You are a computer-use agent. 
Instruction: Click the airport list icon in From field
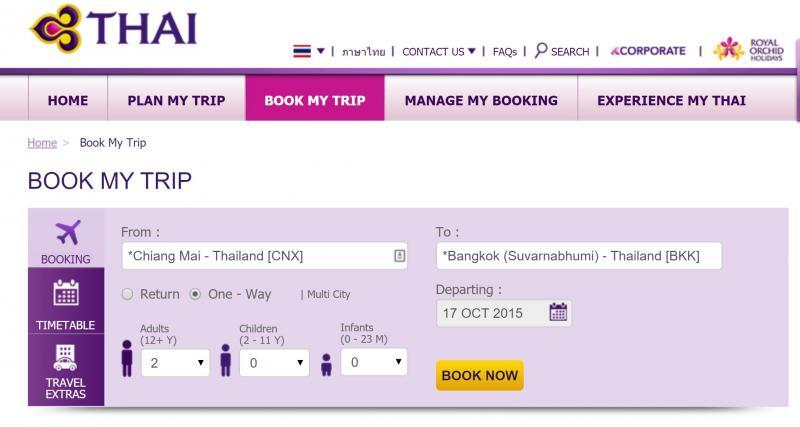point(400,256)
